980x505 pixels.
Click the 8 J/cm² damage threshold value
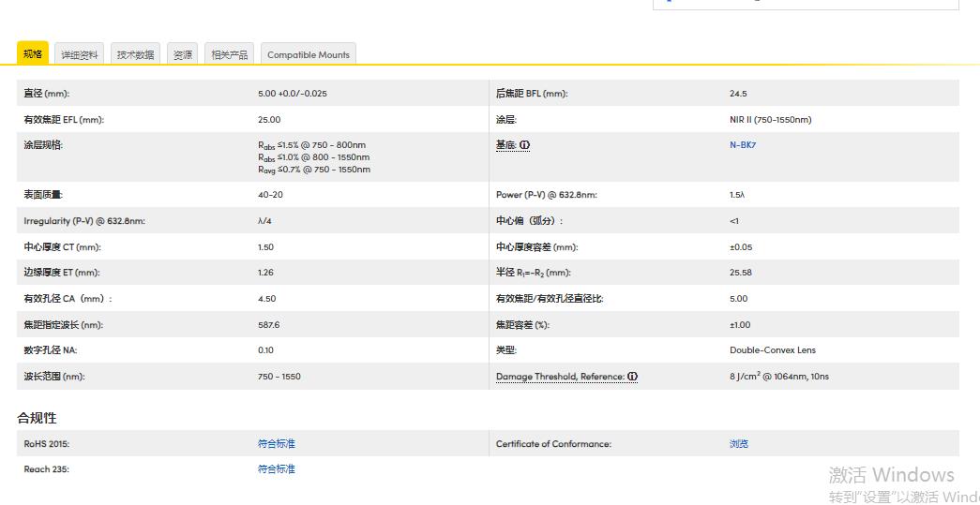pos(778,377)
